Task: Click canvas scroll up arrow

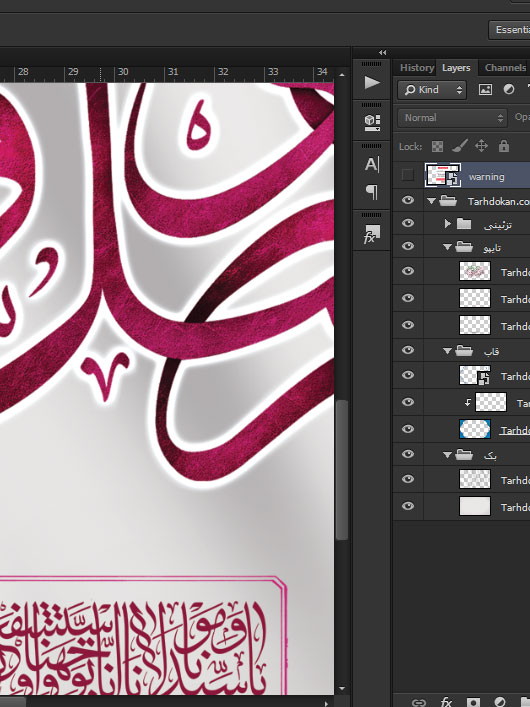Action: pyautogui.click(x=341, y=74)
